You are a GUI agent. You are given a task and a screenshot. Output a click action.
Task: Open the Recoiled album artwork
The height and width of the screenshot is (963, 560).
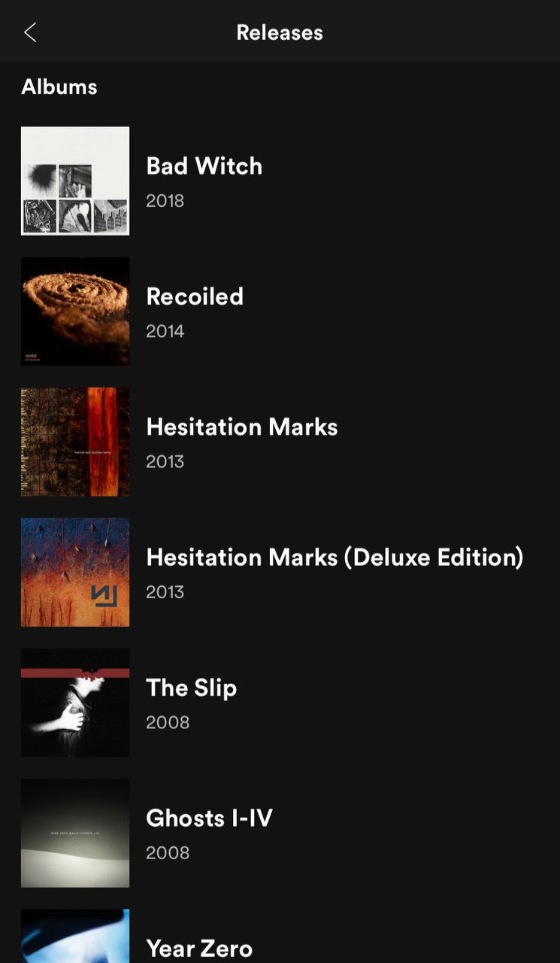[x=75, y=311]
